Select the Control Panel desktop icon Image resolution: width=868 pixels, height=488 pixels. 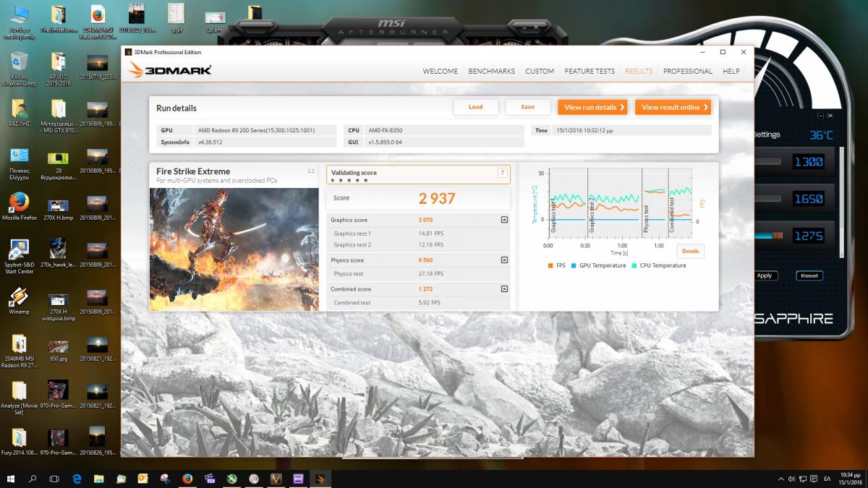pyautogui.click(x=19, y=163)
